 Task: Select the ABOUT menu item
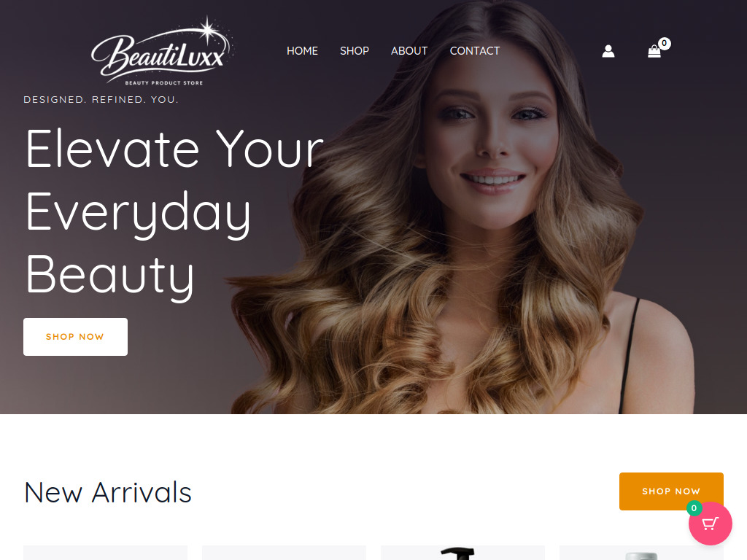pos(409,51)
